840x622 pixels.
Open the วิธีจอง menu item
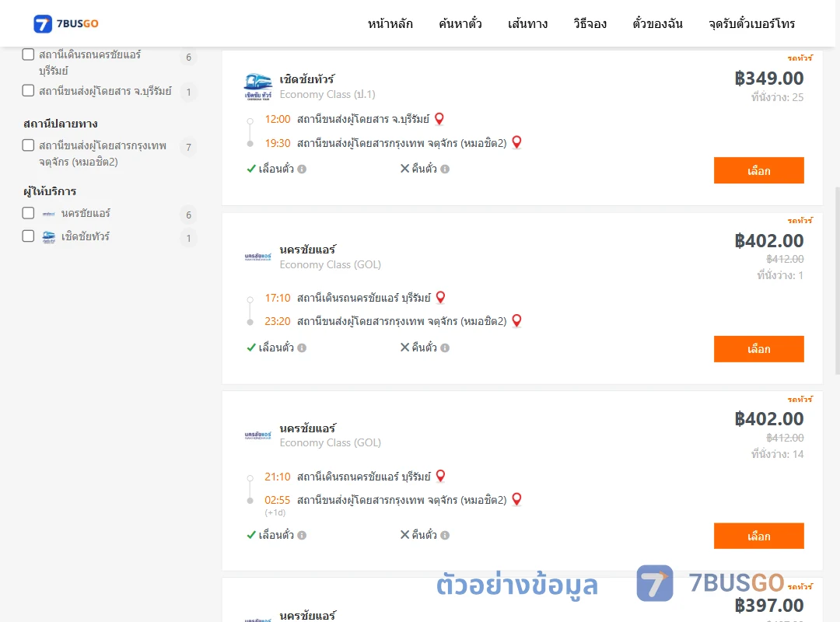tap(590, 23)
